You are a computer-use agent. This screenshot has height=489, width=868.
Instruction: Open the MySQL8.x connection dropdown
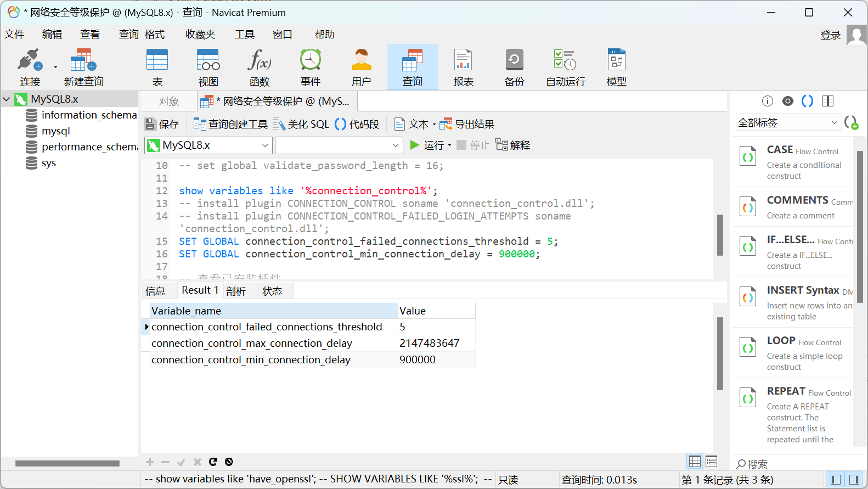(264, 145)
